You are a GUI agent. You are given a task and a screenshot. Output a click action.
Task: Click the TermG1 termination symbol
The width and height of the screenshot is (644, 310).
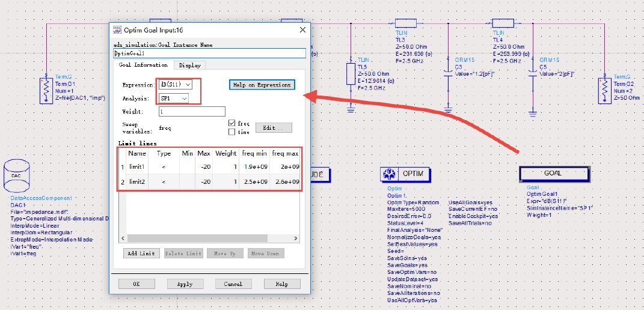coord(46,90)
